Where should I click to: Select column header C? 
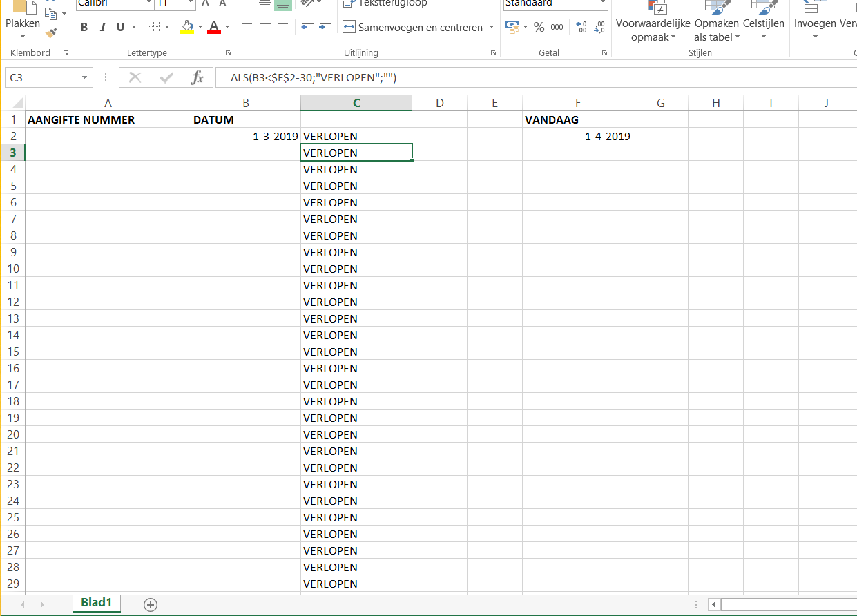click(356, 103)
